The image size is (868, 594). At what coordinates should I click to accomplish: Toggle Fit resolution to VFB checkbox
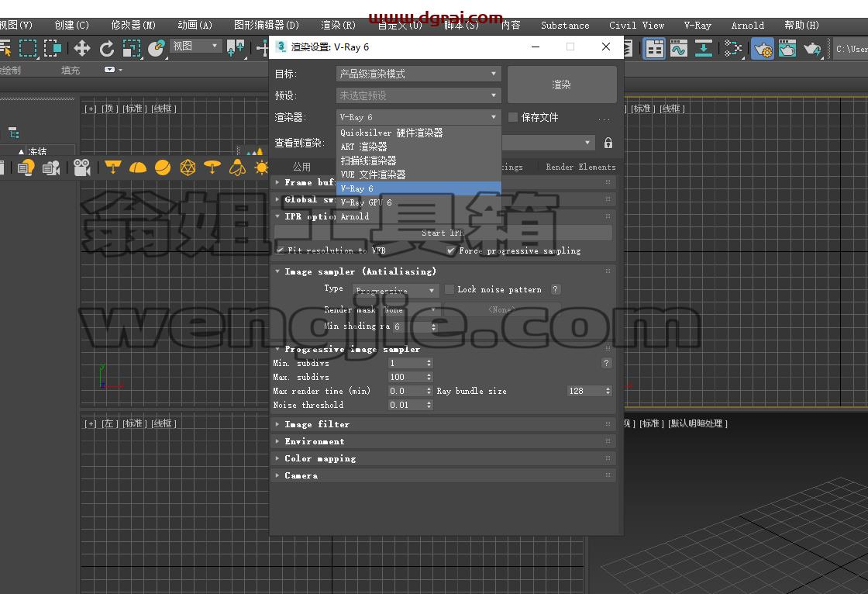click(x=281, y=250)
